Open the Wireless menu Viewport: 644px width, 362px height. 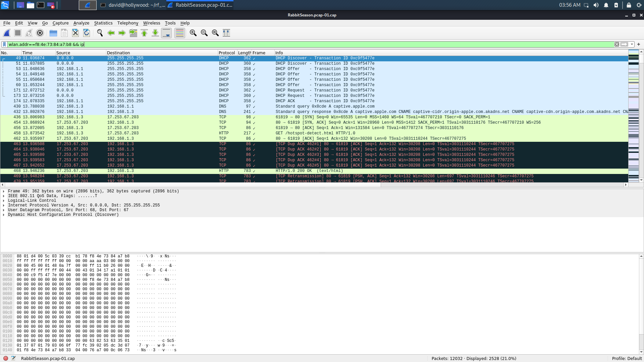151,23
